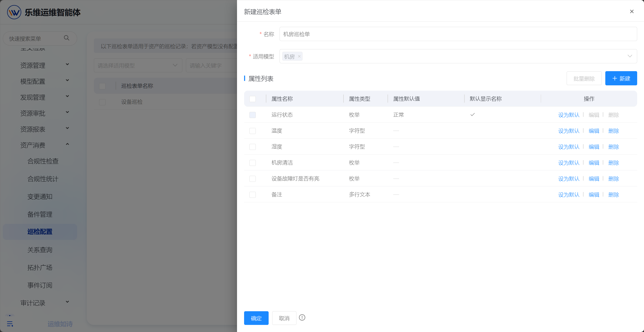
Task: Click the 名称 input field containing 机房巡检单
Action: pyautogui.click(x=458, y=34)
